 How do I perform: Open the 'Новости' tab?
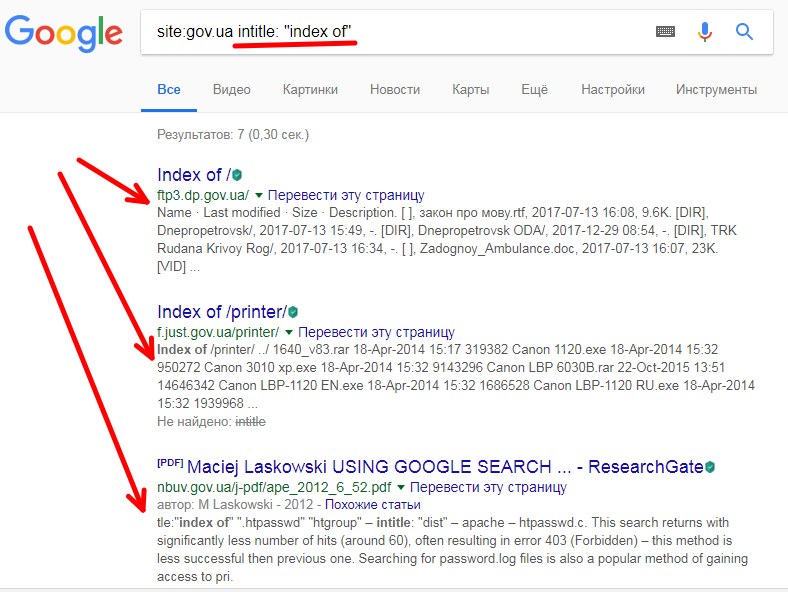click(394, 90)
